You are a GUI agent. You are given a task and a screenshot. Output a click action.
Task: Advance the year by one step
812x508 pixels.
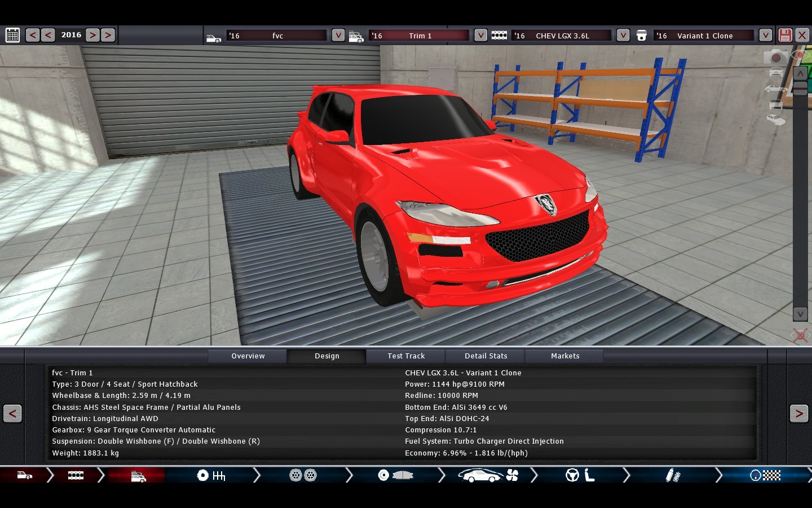point(92,35)
